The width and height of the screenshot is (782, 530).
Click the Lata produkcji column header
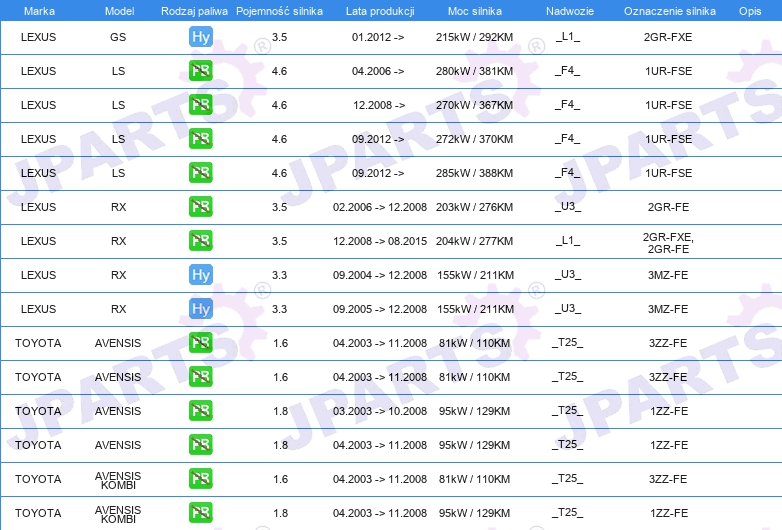pyautogui.click(x=380, y=11)
